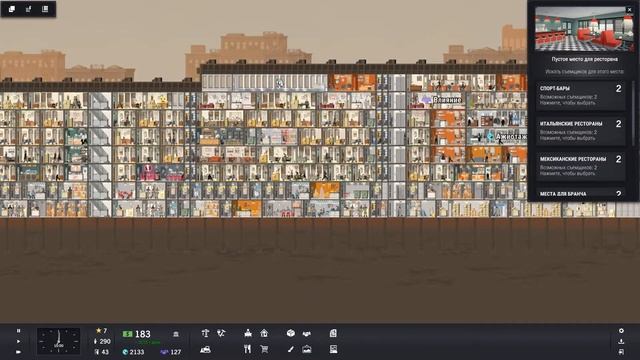
Task: Click the star prestige rating 7
Action: (101, 331)
